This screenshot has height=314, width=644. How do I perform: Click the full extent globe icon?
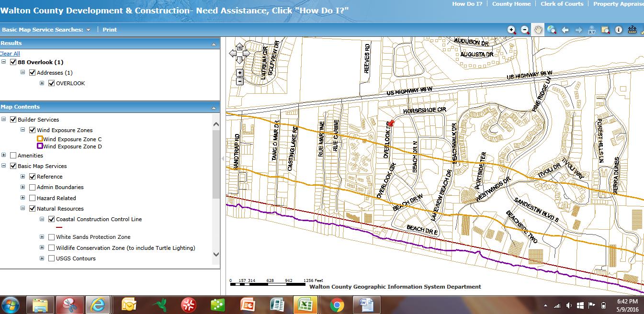[x=552, y=30]
